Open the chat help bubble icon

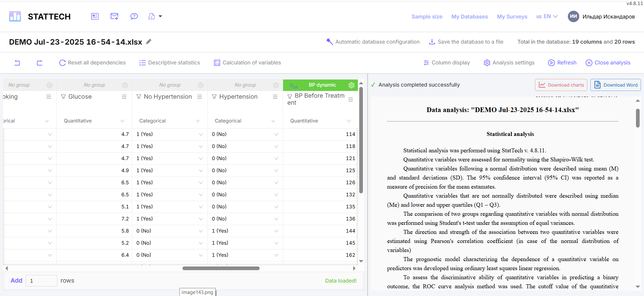134,16
